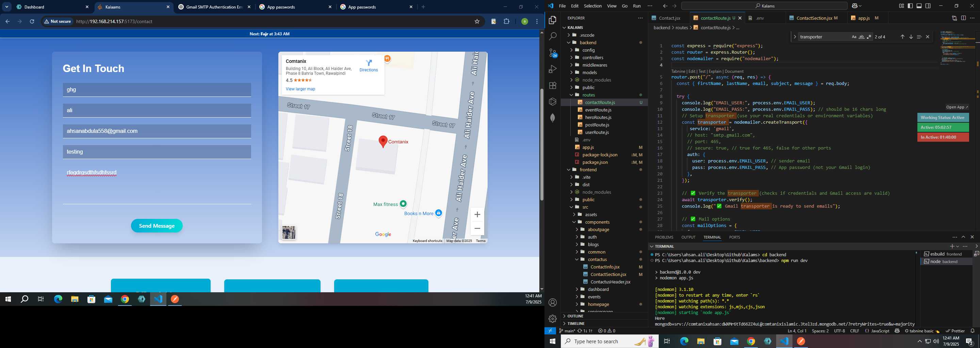Bookmark this page with the star icon

pyautogui.click(x=477, y=21)
